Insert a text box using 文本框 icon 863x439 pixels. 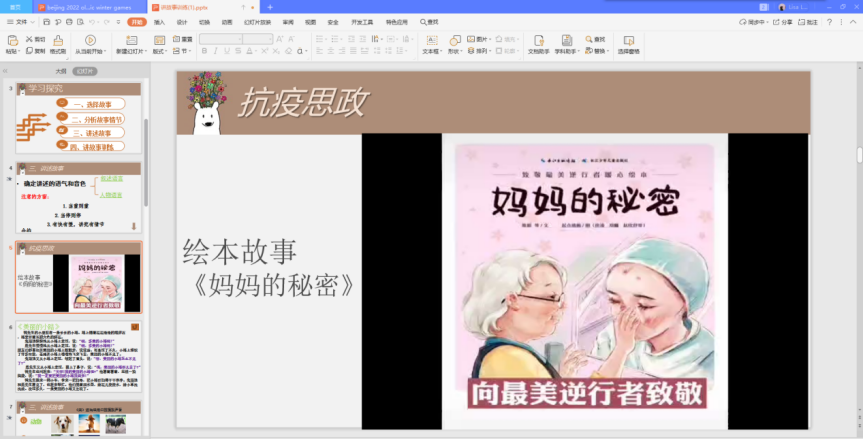(x=430, y=41)
